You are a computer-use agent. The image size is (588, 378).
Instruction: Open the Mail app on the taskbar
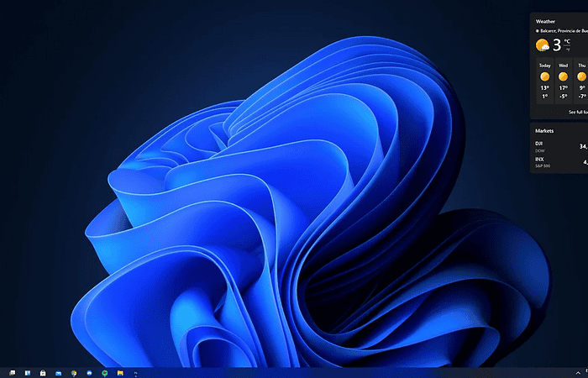point(59,373)
